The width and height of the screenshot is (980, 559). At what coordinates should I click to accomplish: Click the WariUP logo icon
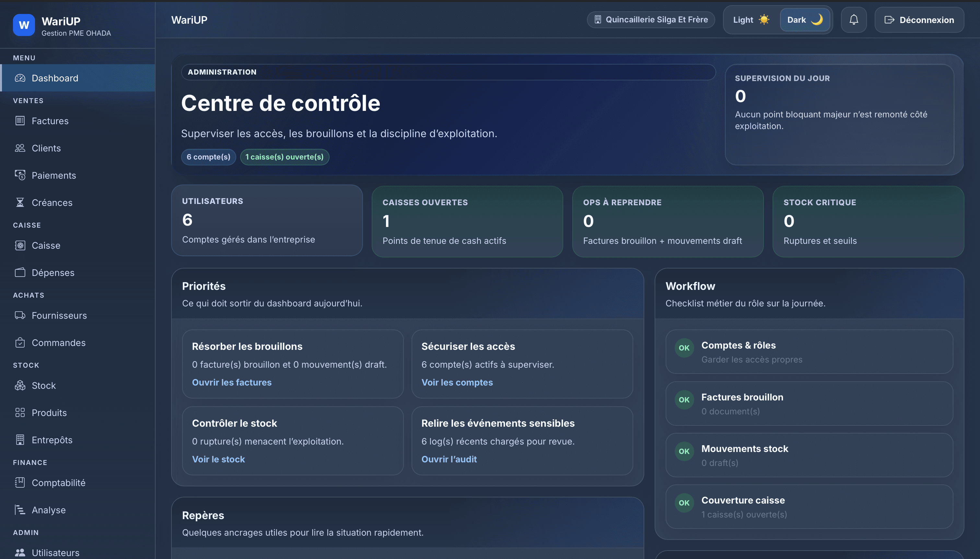[x=24, y=25]
